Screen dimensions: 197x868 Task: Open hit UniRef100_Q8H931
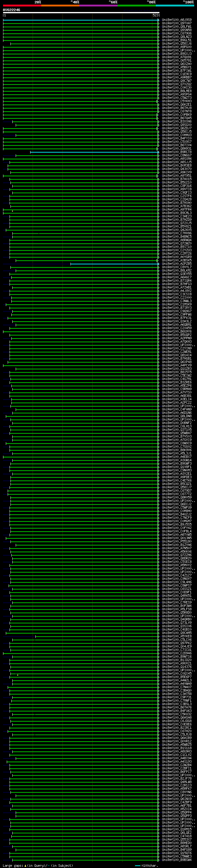tap(177, 149)
